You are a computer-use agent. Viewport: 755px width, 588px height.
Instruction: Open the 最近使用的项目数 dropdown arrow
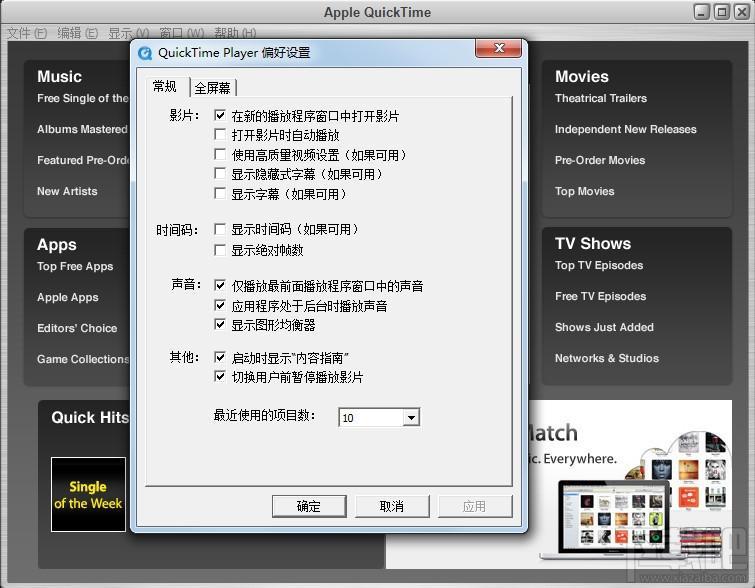(x=411, y=418)
